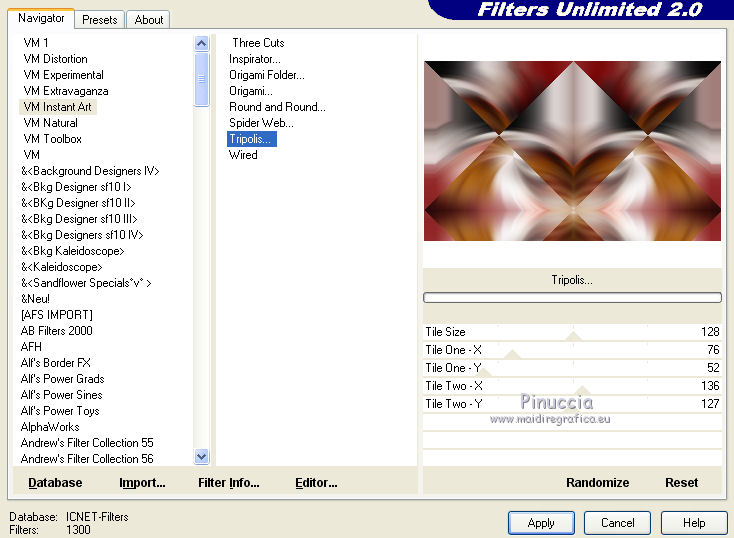Image resolution: width=734 pixels, height=538 pixels.
Task: Select &<Bkg Designers sf10 IV> category
Action: coord(82,235)
